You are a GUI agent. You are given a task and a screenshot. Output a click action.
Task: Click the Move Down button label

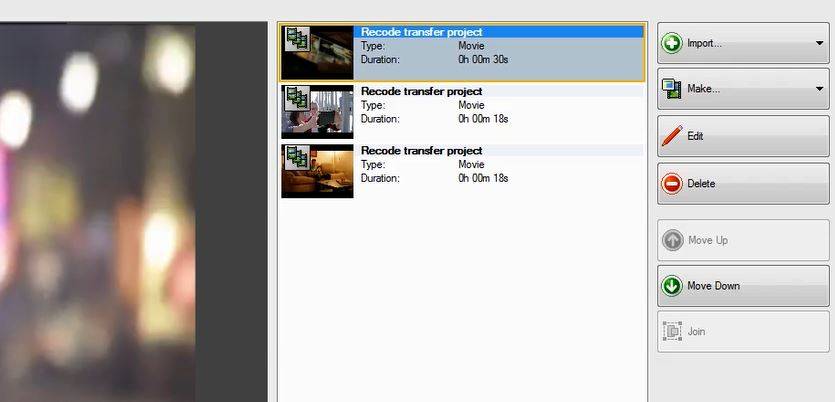coord(714,286)
